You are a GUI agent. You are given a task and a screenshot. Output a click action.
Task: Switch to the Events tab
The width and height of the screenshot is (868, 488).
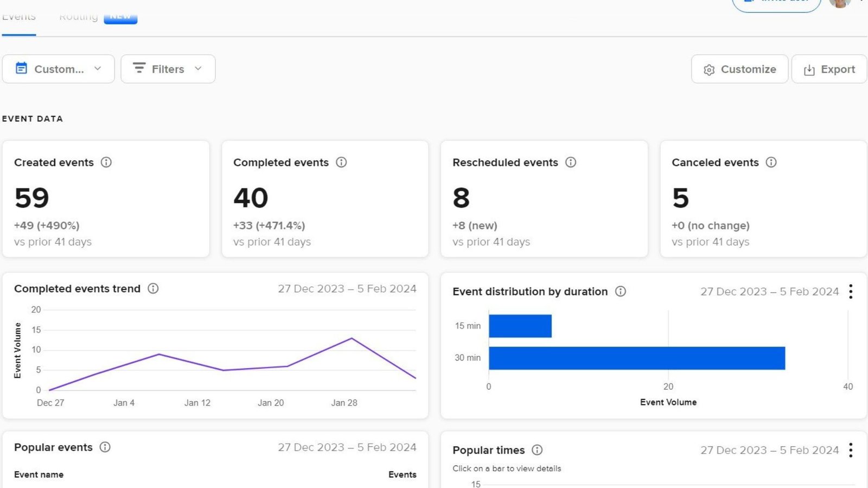point(19,17)
